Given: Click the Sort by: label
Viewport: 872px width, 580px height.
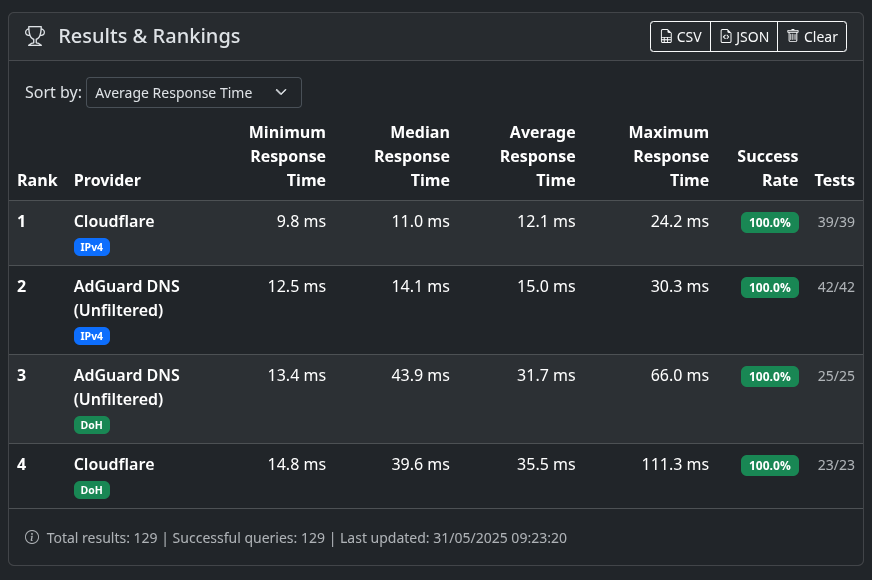Looking at the screenshot, I should coord(53,92).
